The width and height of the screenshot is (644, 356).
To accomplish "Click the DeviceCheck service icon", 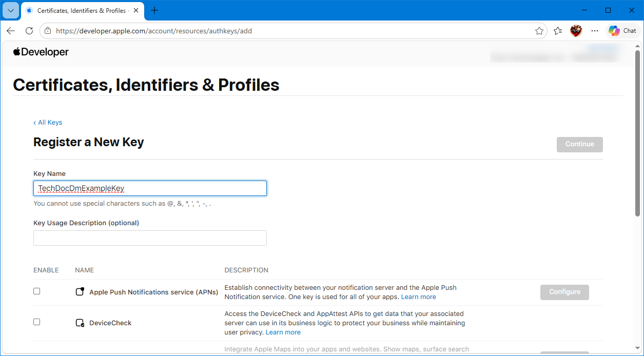I will tap(80, 323).
